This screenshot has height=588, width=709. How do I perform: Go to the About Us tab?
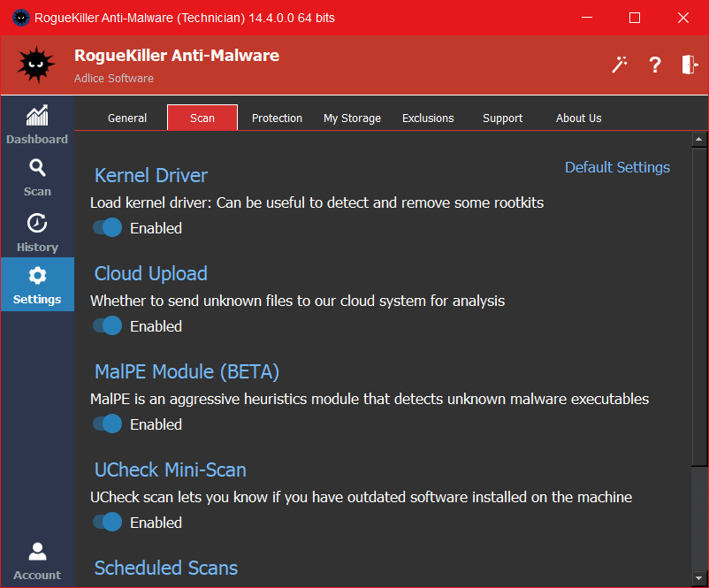[578, 118]
